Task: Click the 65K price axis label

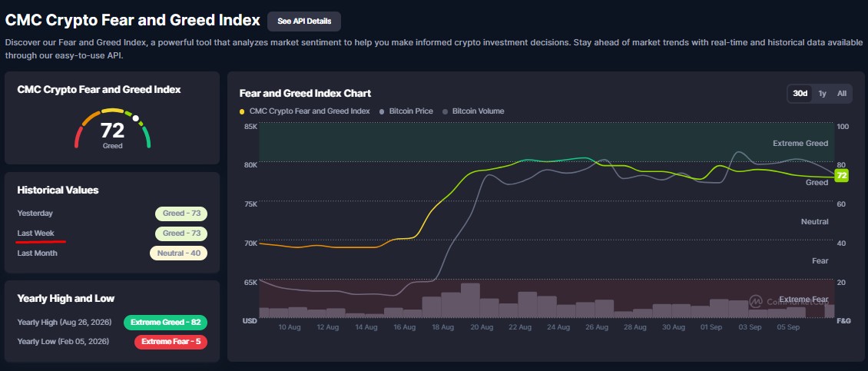Action: (250, 283)
